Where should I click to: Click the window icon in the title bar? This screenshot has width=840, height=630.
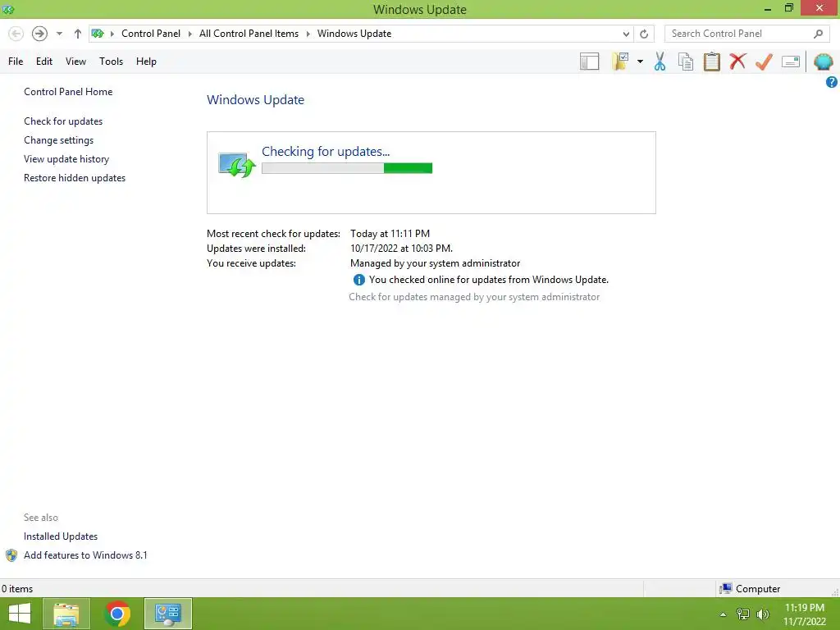(x=8, y=10)
